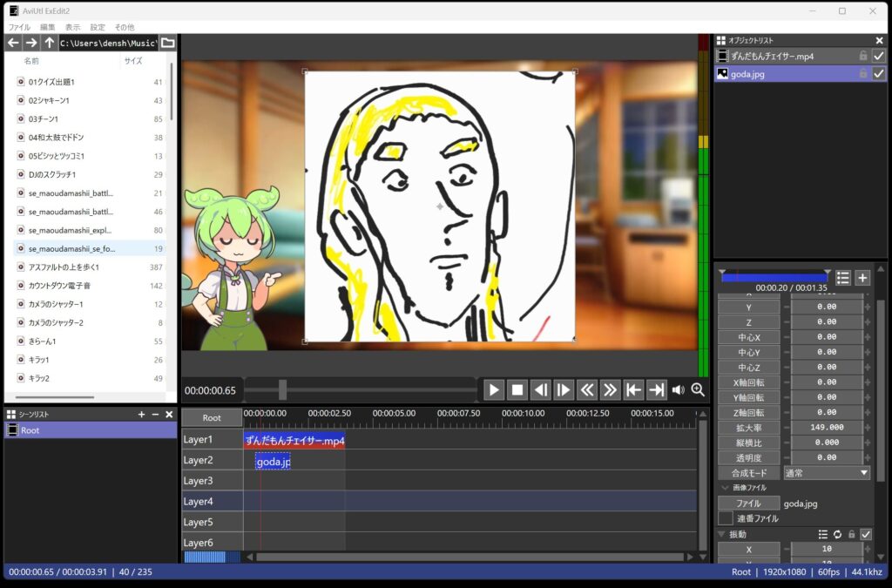This screenshot has height=588, width=892.
Task: Go up one directory in file browser
Action: click(x=50, y=43)
